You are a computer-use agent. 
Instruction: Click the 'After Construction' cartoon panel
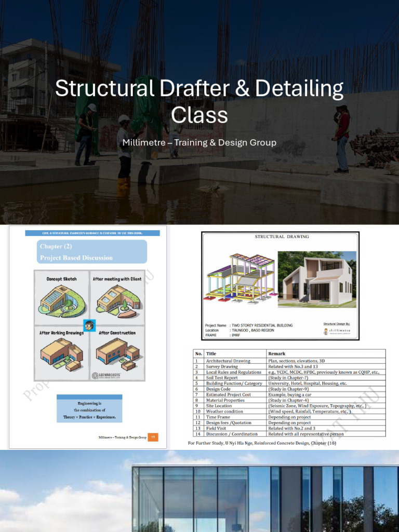click(x=117, y=353)
